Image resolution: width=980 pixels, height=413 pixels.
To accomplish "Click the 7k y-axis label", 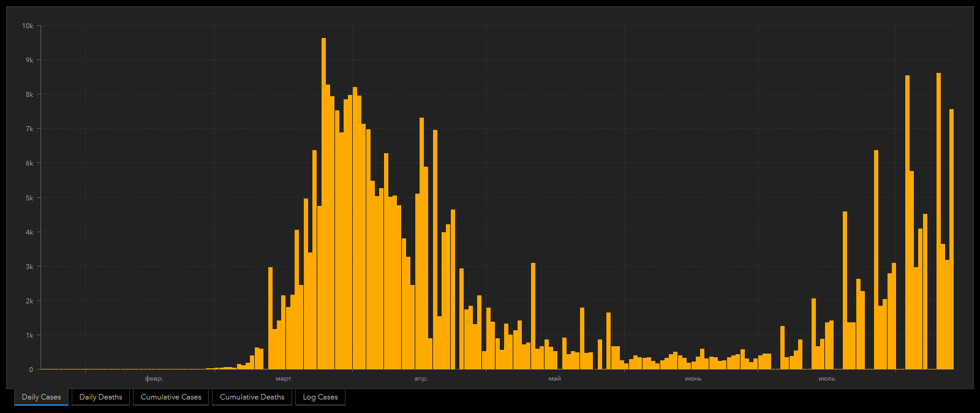I will (x=29, y=129).
